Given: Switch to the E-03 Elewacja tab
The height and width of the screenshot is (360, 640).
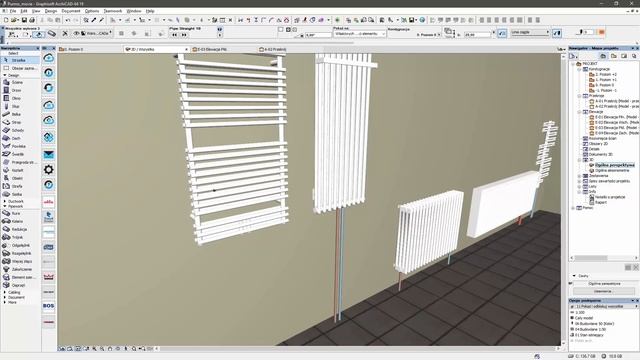Looking at the screenshot, I should click(x=224, y=49).
